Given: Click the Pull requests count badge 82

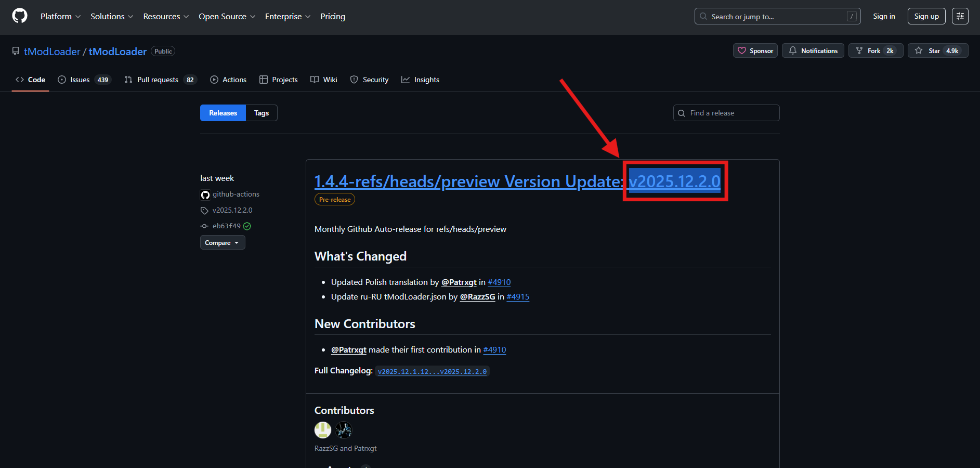Looking at the screenshot, I should pos(190,80).
